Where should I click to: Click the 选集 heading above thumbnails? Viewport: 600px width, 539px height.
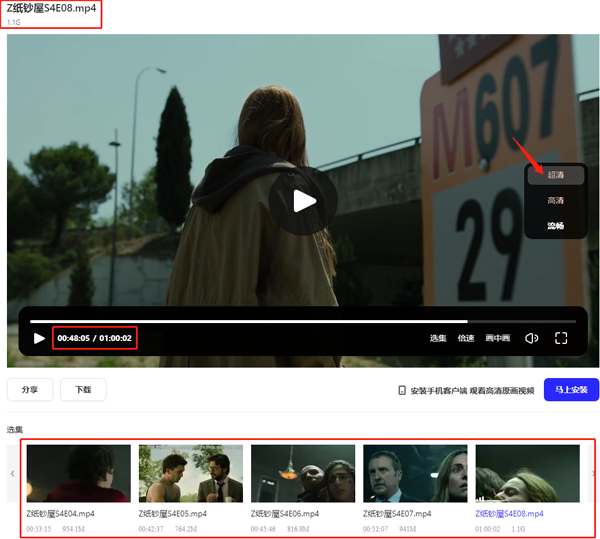point(15,430)
